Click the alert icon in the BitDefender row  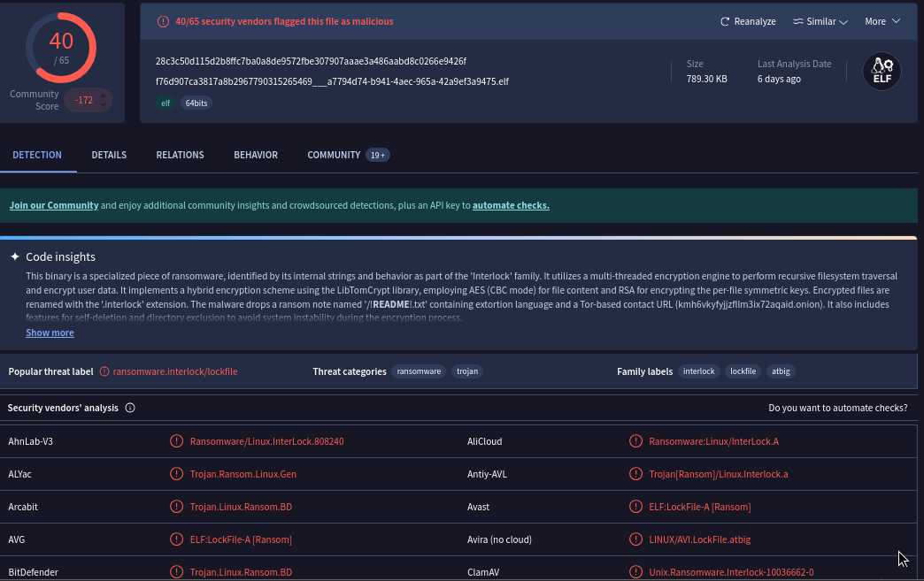click(176, 572)
